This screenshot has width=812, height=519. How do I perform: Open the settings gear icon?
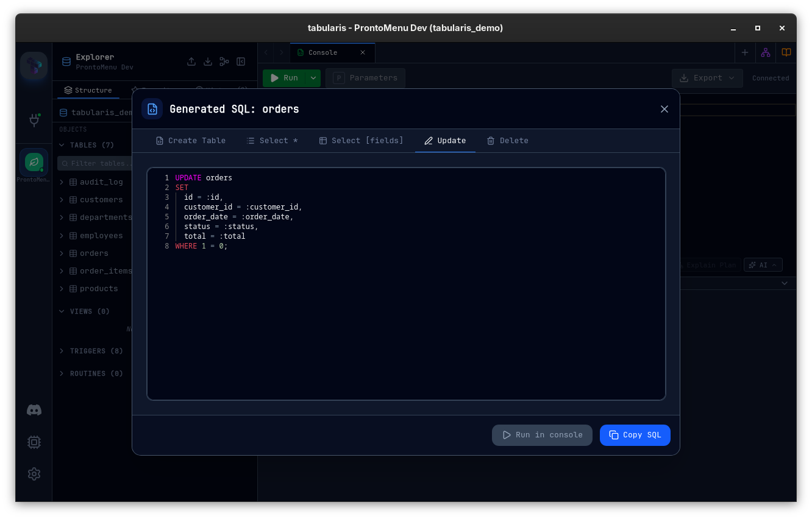[34, 474]
